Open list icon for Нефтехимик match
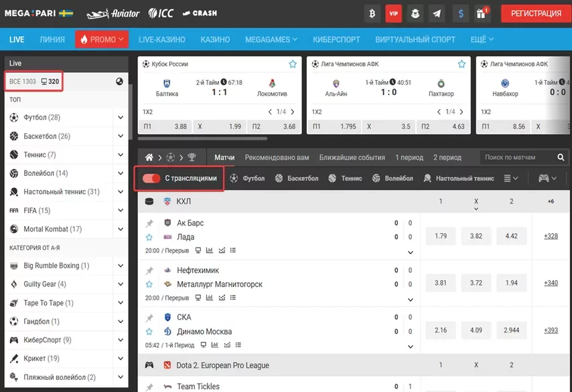This screenshot has height=392, width=572. click(x=232, y=298)
